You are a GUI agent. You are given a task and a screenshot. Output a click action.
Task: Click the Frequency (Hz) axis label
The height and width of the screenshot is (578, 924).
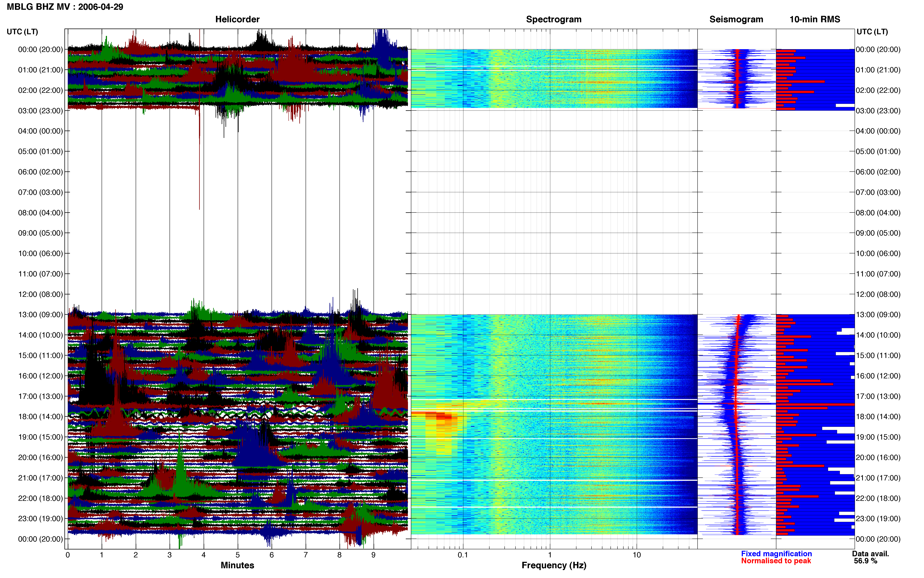click(x=554, y=565)
